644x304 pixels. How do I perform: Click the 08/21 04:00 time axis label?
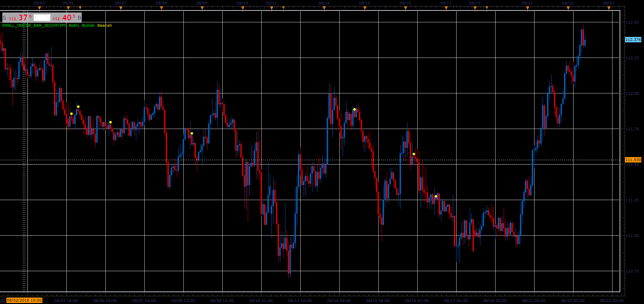point(534,301)
